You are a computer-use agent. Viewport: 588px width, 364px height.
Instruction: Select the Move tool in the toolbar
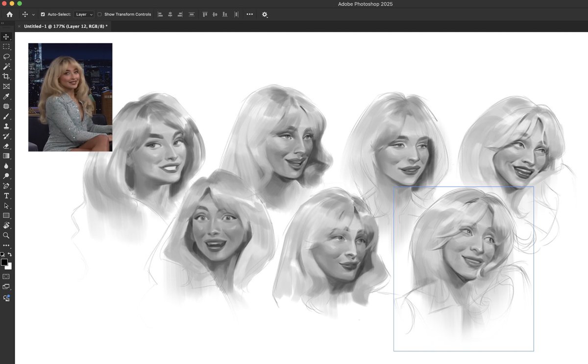(x=6, y=37)
